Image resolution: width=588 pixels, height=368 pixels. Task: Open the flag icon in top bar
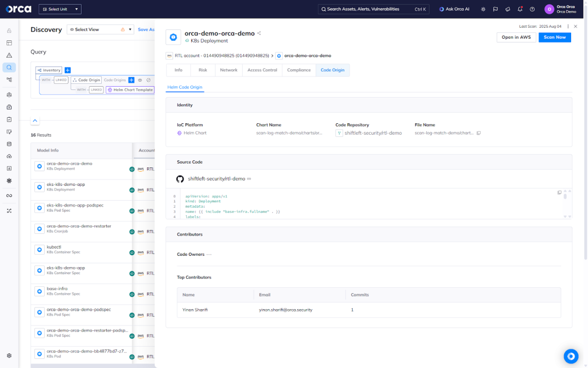point(495,9)
